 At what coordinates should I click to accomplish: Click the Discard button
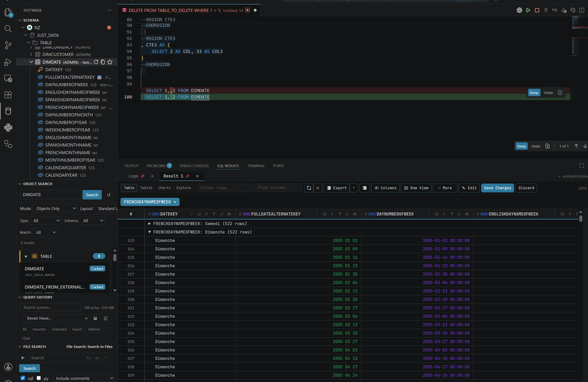click(526, 188)
